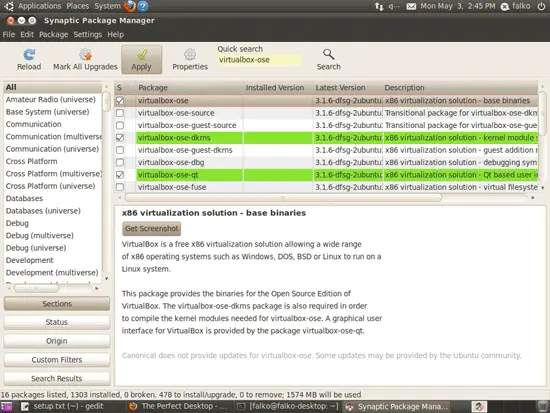
Task: Click the network indicator icon in the top panel
Action: coord(379,6)
